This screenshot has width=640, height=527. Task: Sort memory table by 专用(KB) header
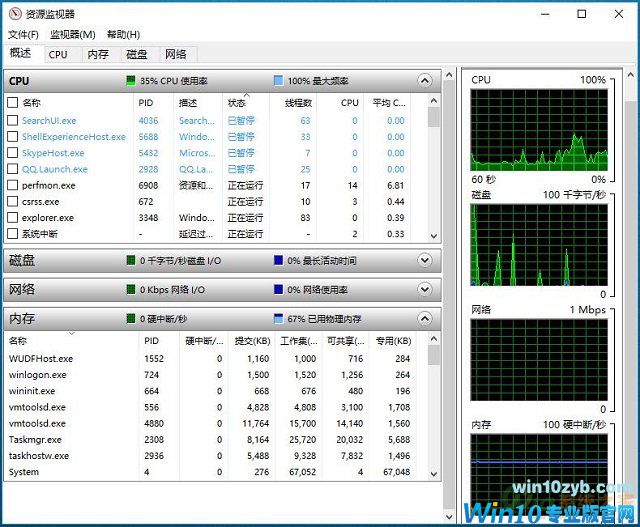pos(393,341)
